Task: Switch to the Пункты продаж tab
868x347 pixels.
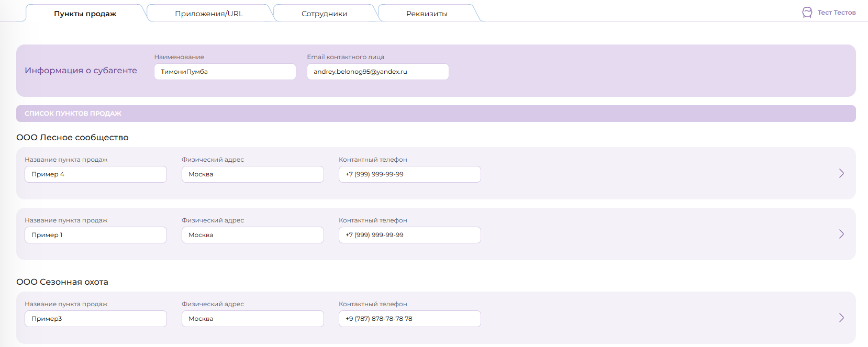Action: coord(85,14)
